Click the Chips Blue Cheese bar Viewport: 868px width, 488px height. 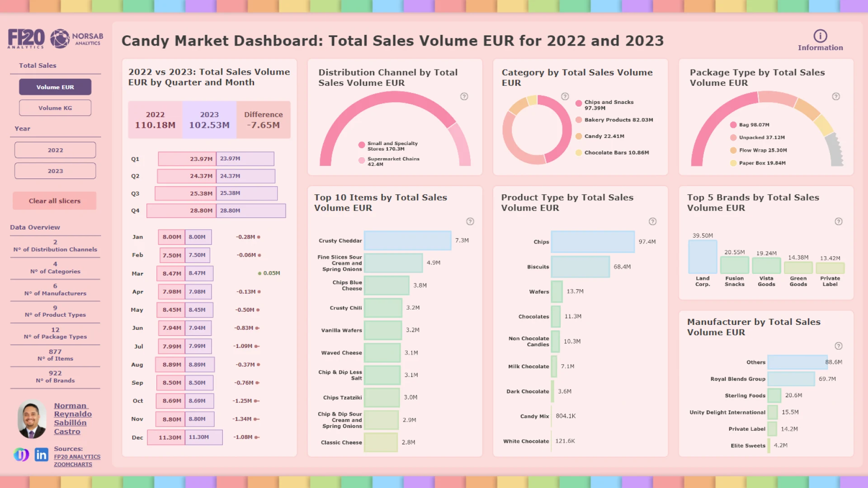point(387,285)
